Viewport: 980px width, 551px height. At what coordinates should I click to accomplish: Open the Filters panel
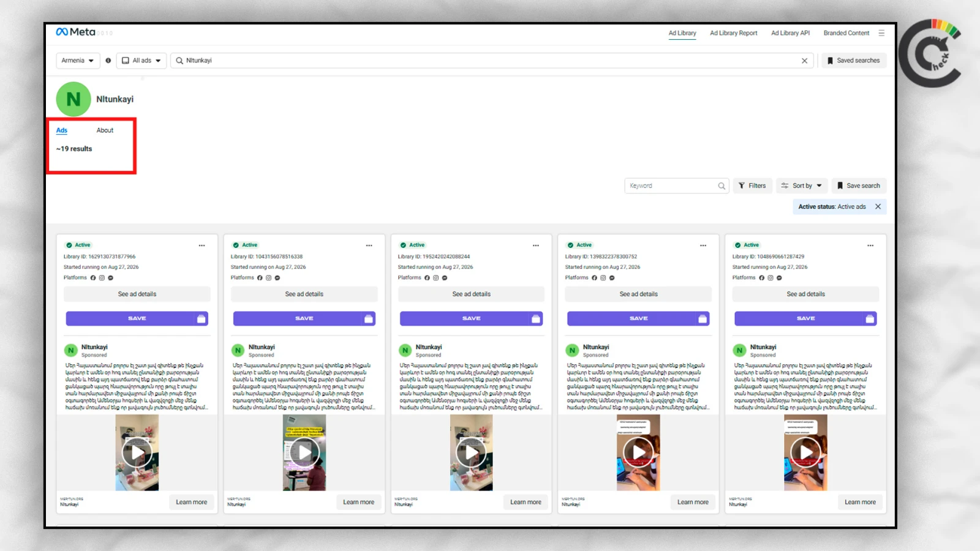[752, 186]
